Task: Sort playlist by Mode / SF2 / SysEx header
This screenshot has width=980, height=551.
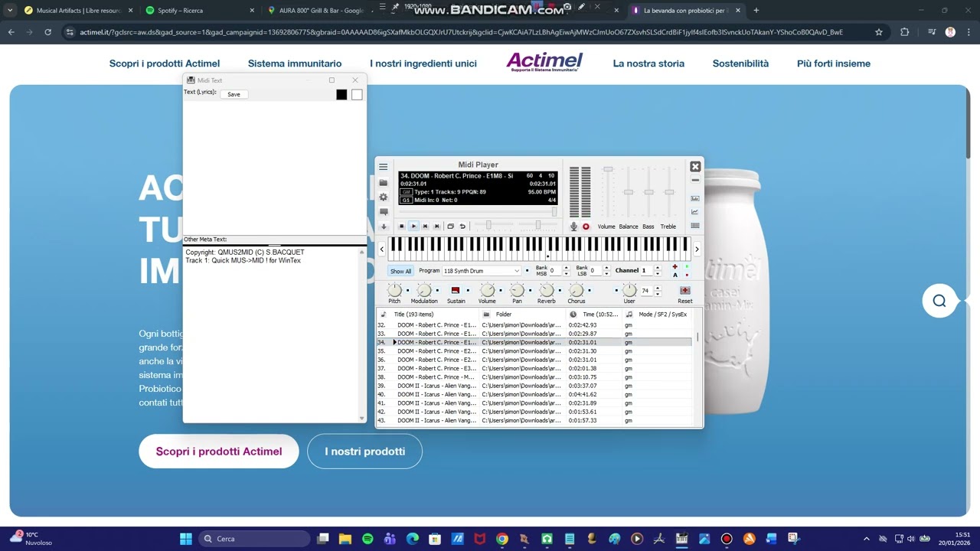Action: click(x=656, y=315)
